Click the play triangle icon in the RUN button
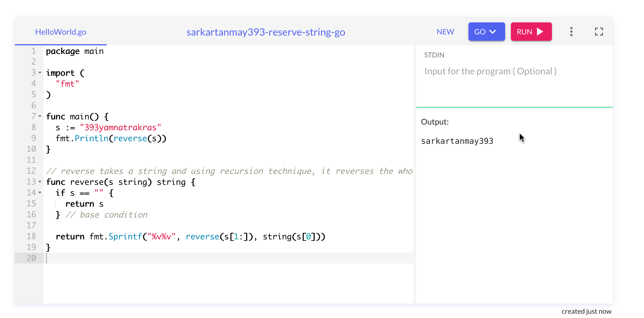 click(540, 32)
